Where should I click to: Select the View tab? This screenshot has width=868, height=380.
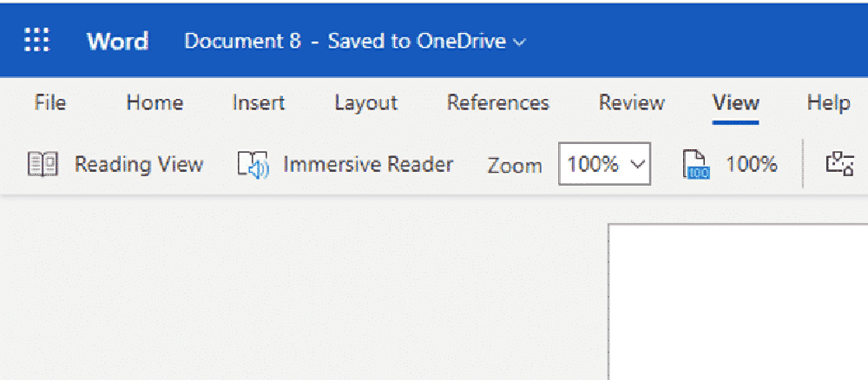pos(735,102)
